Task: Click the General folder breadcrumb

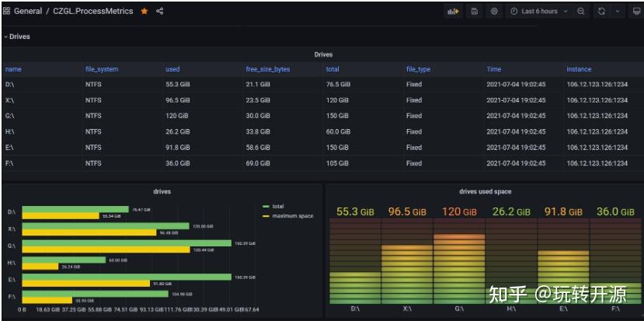Action: (x=28, y=12)
